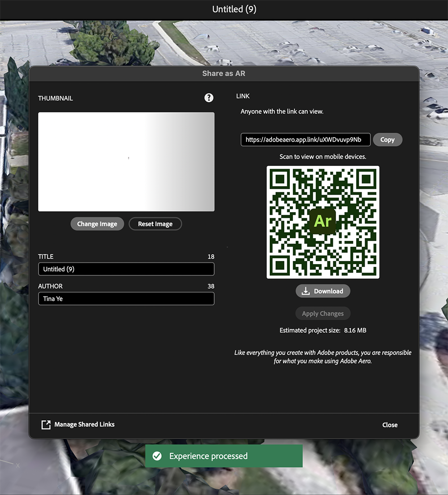The height and width of the screenshot is (495, 448).
Task: Close the Share as AR dialog
Action: click(x=389, y=425)
